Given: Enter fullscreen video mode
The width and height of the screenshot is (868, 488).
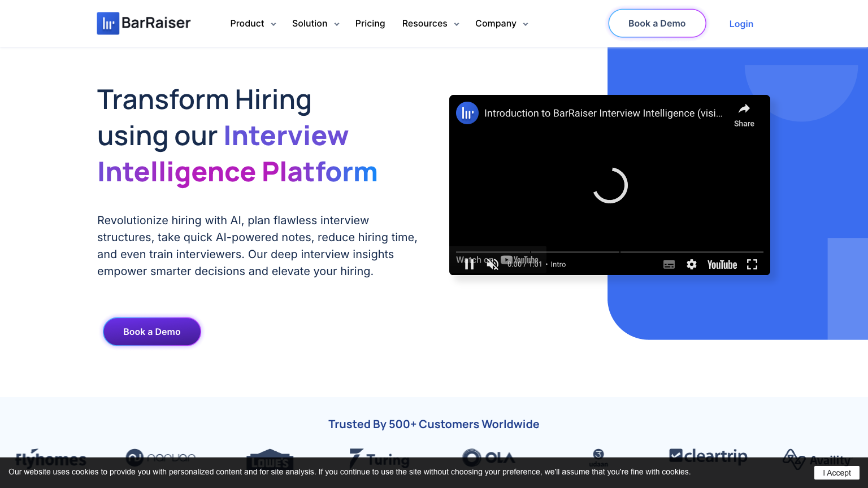Looking at the screenshot, I should (752, 264).
